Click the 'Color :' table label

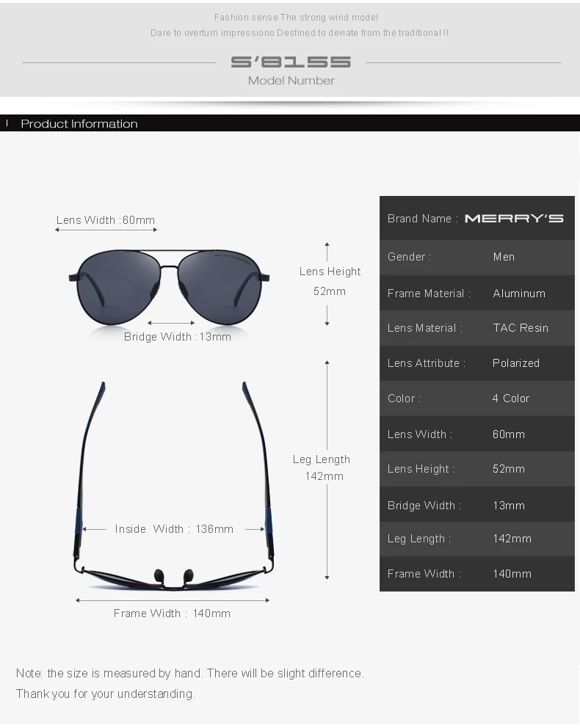tap(404, 398)
